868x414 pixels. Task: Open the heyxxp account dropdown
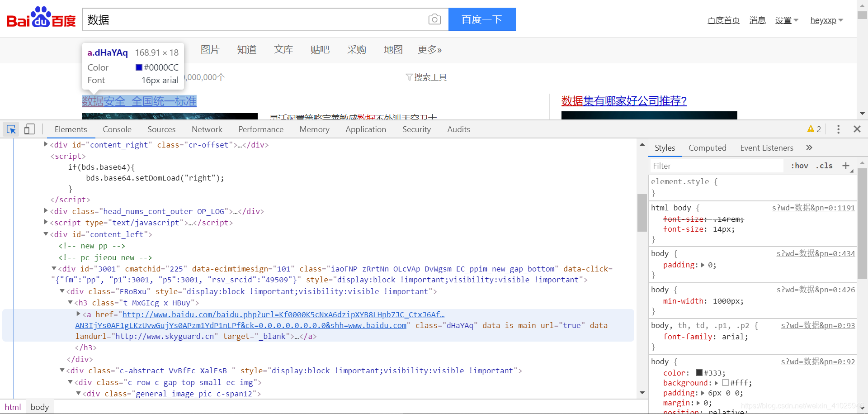tap(826, 20)
